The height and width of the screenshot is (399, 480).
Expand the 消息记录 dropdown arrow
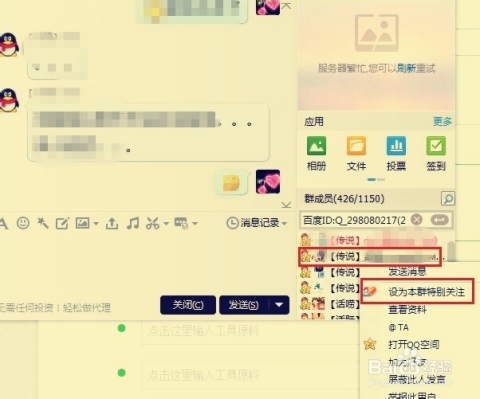tap(284, 223)
